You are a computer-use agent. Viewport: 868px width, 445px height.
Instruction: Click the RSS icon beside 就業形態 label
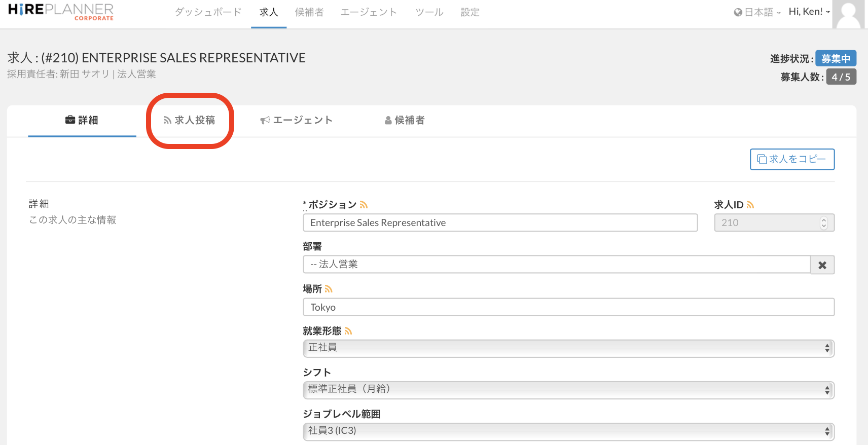click(348, 331)
